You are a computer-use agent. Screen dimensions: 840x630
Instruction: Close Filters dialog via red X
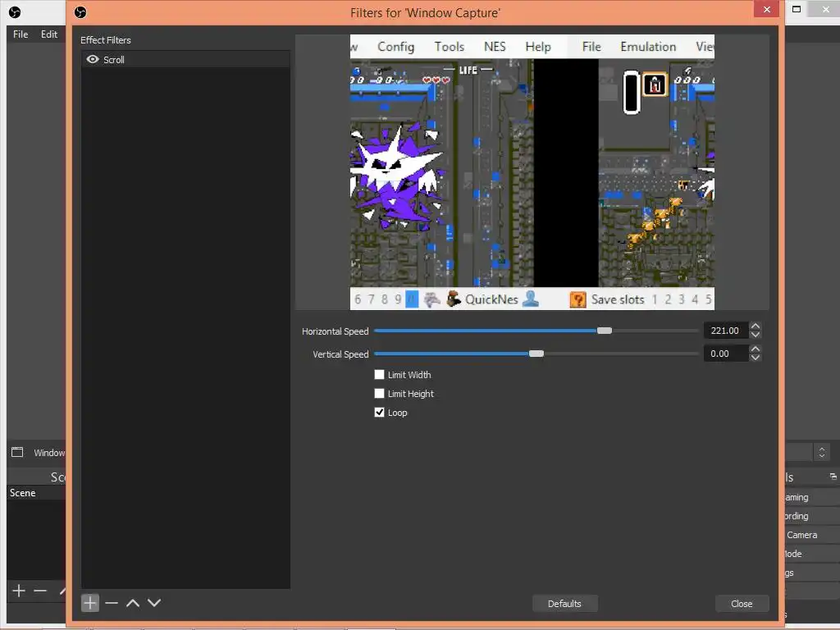coord(767,9)
